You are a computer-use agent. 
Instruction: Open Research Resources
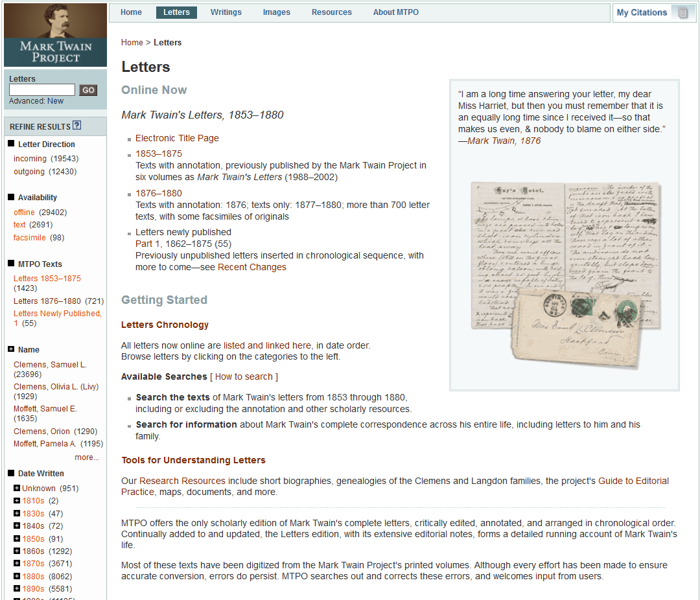coord(182,481)
